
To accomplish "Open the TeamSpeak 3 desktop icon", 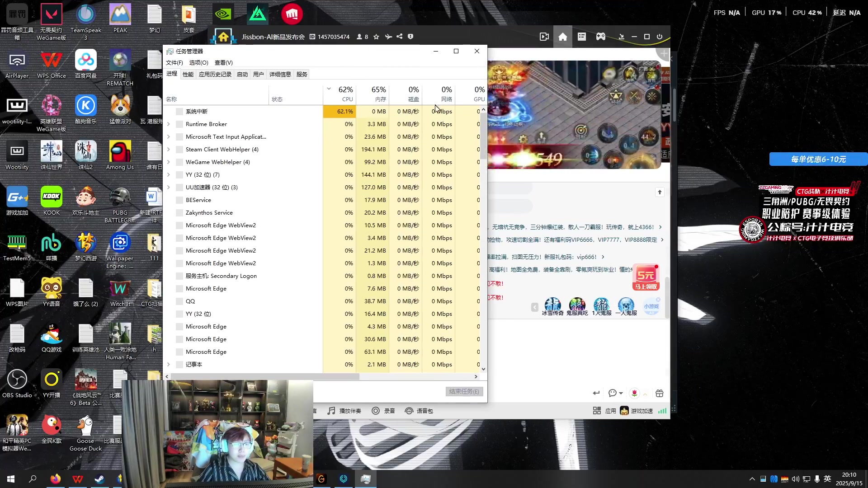I will [85, 22].
